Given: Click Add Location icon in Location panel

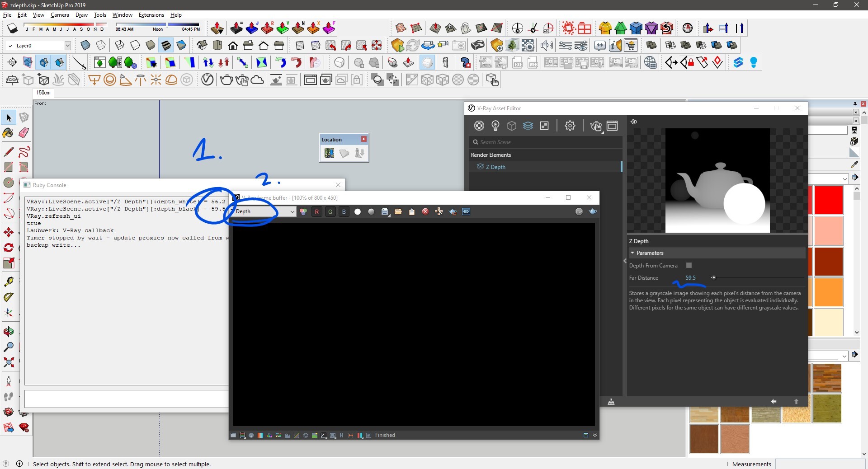Looking at the screenshot, I should point(329,153).
